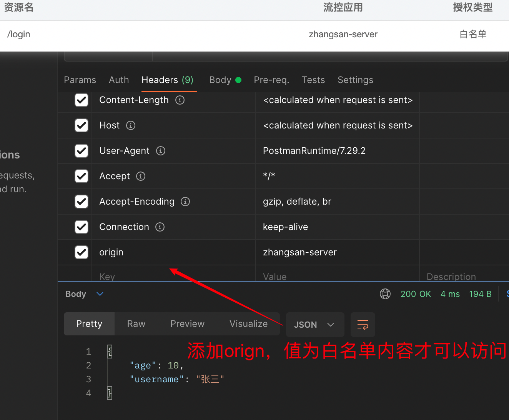Open the JSON format dropdown
Viewport: 509px width, 420px height.
(314, 325)
